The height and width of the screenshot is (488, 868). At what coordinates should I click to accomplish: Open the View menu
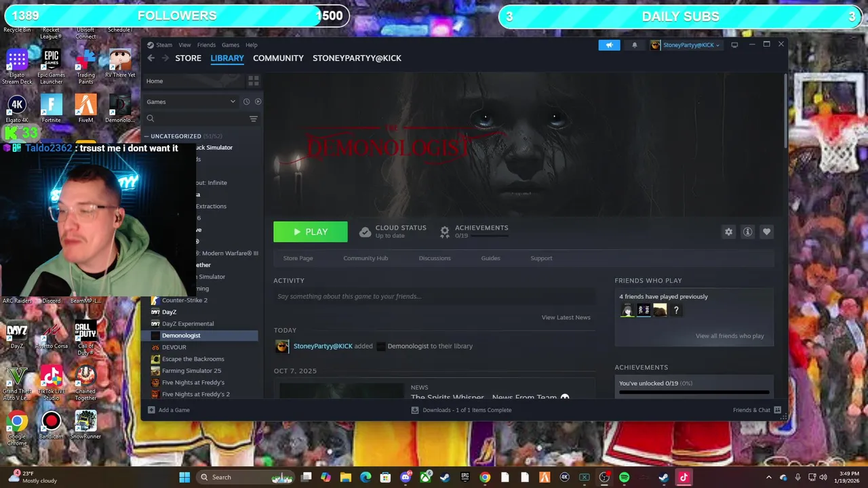point(184,45)
